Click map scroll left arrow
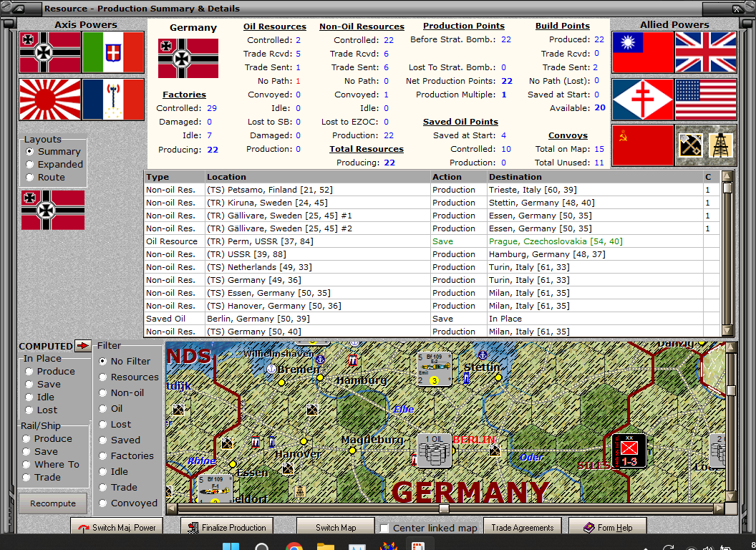This screenshot has height=550, width=756. click(x=171, y=508)
